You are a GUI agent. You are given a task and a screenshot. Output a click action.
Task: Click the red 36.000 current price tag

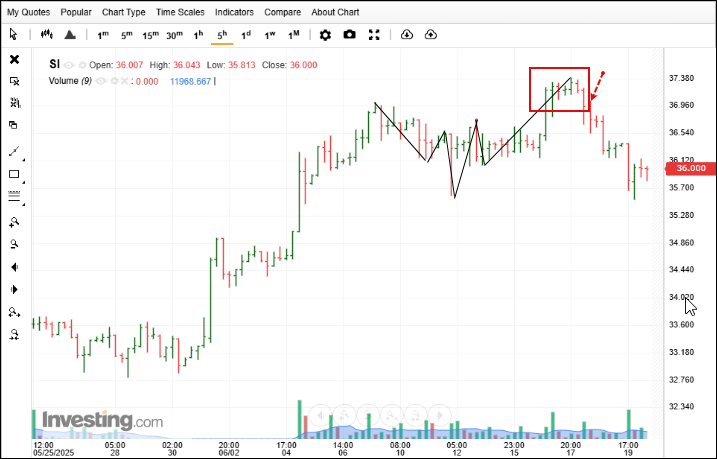[x=690, y=168]
